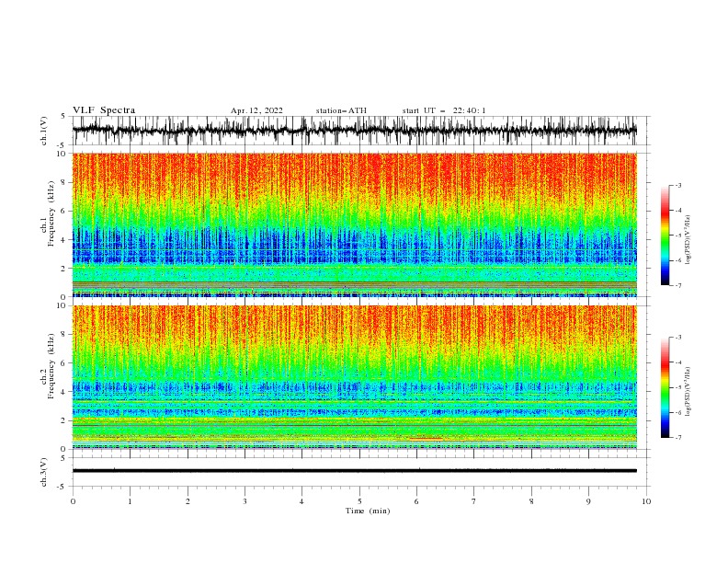Click the "-3" label on lower colorbar

(677, 338)
